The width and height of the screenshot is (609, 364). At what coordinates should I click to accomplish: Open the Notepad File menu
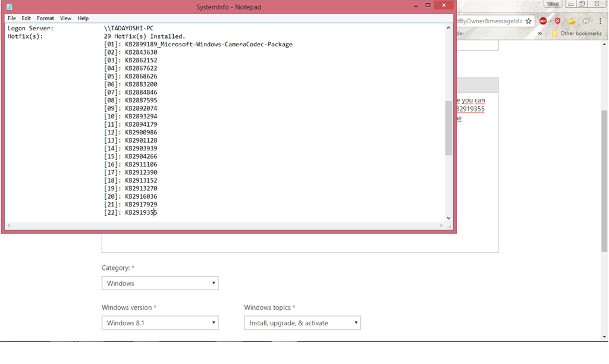(x=12, y=18)
